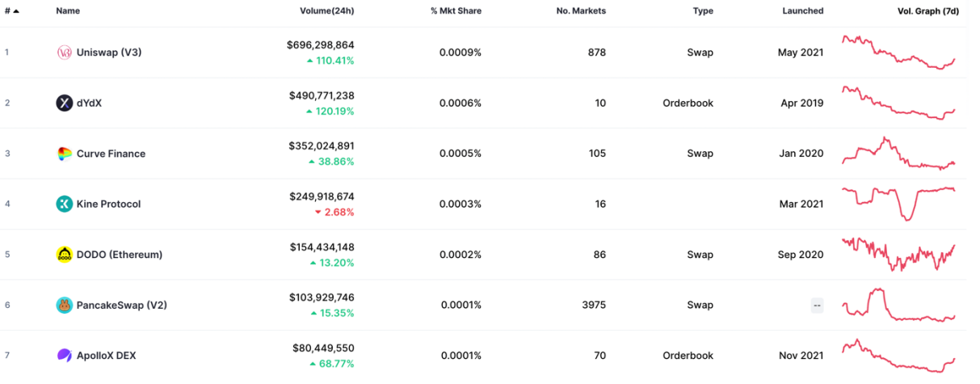This screenshot has width=980, height=384.
Task: Click the Uniswap 7-day volume graph
Action: tap(898, 53)
